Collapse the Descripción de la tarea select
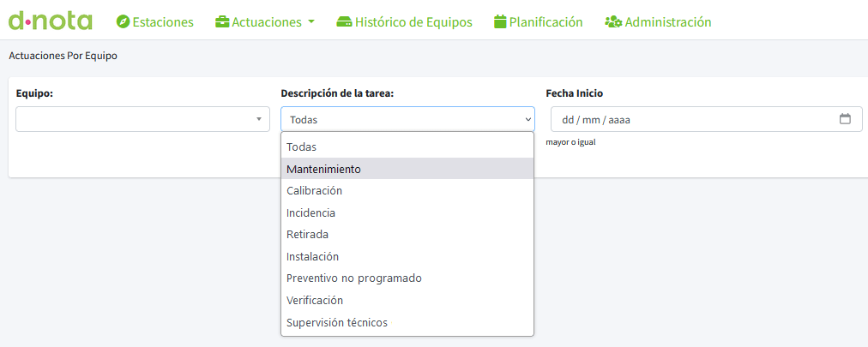The height and width of the screenshot is (347, 868). coord(407,119)
